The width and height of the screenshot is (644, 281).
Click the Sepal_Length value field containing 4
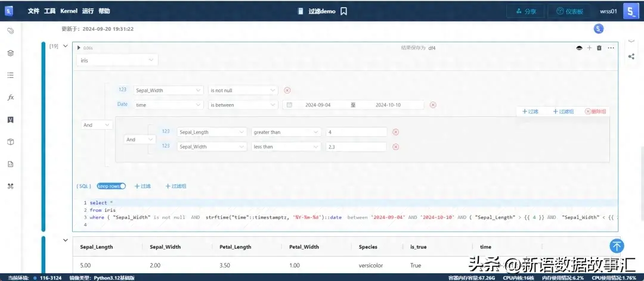[x=356, y=132]
